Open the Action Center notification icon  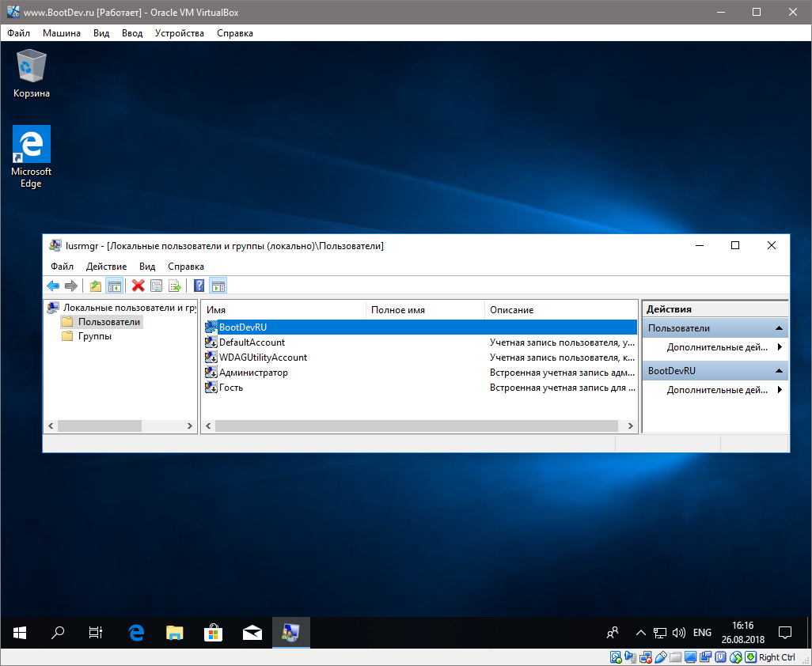tap(785, 632)
